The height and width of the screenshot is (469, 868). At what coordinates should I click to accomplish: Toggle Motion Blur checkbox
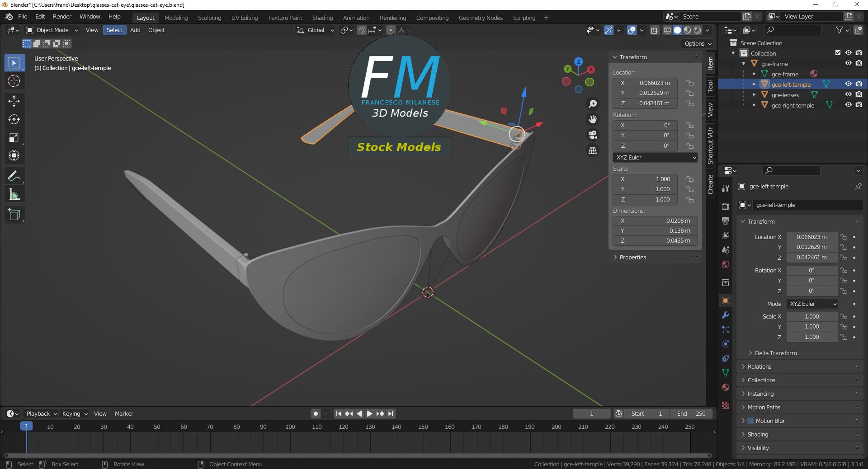pyautogui.click(x=750, y=421)
